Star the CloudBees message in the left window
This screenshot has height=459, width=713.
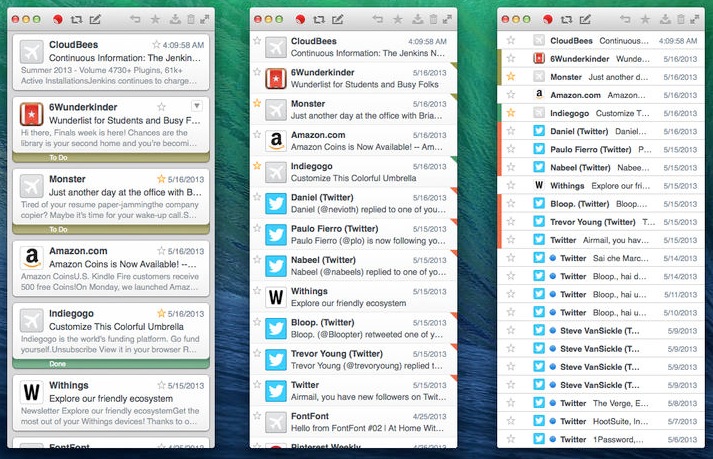tap(156, 44)
